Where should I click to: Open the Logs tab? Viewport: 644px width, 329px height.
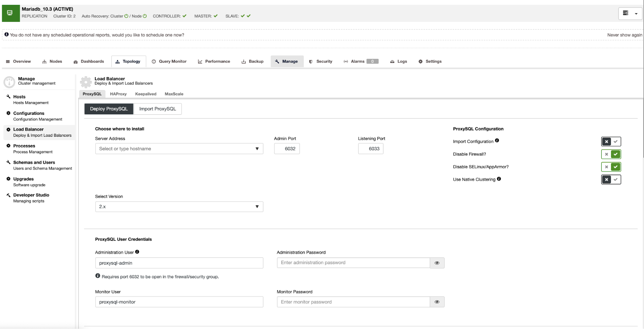tap(399, 61)
